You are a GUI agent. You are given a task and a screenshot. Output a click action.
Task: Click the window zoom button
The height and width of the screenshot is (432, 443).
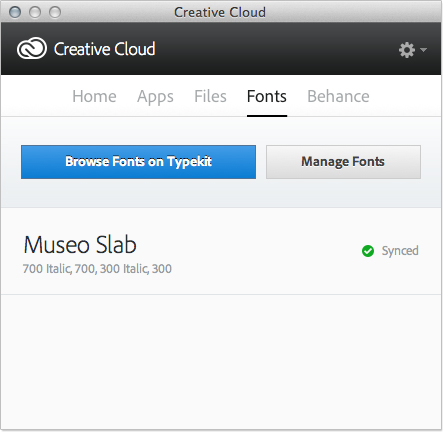[x=55, y=12]
